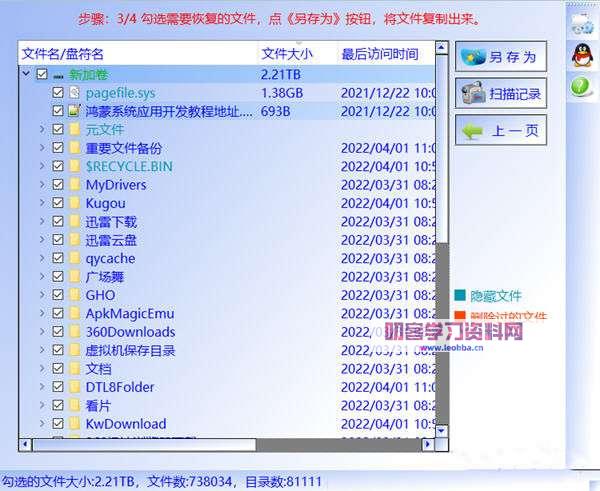Click the green help question mark icon
Viewport: 600px width, 491px height.
[x=580, y=88]
